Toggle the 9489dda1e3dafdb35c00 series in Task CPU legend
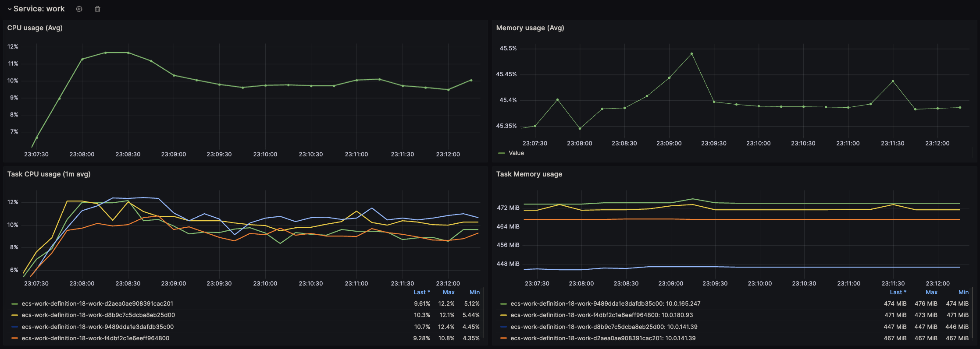This screenshot has width=980, height=349. click(x=97, y=327)
